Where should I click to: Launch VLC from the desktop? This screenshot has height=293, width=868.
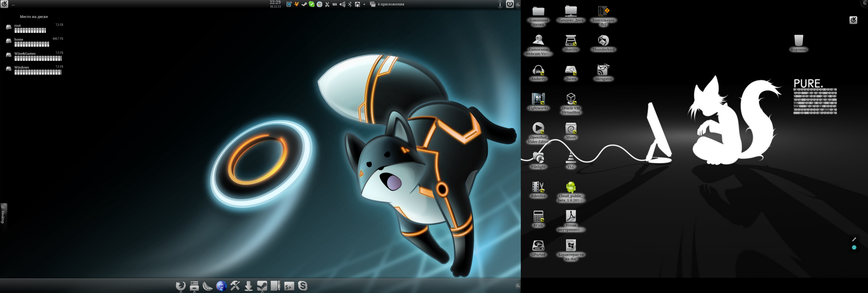[x=571, y=160]
